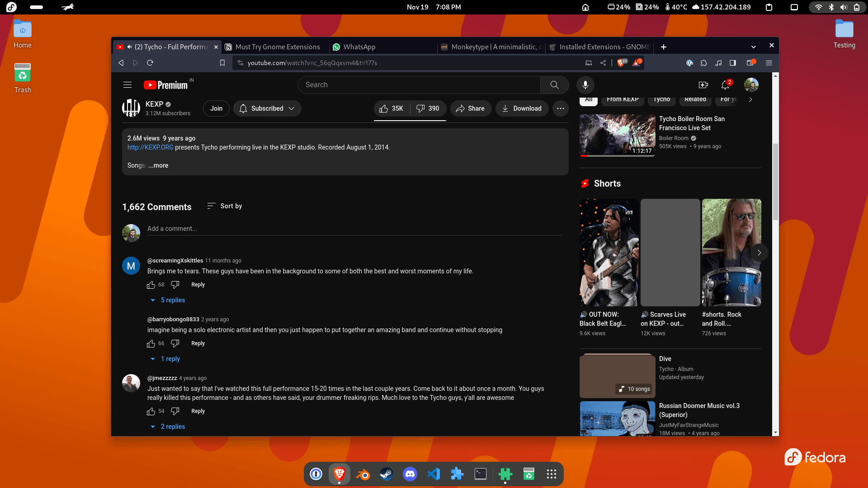Screen dimensions: 868x488
Task: Like the @screamingXskittles comment
Action: pos(151,285)
